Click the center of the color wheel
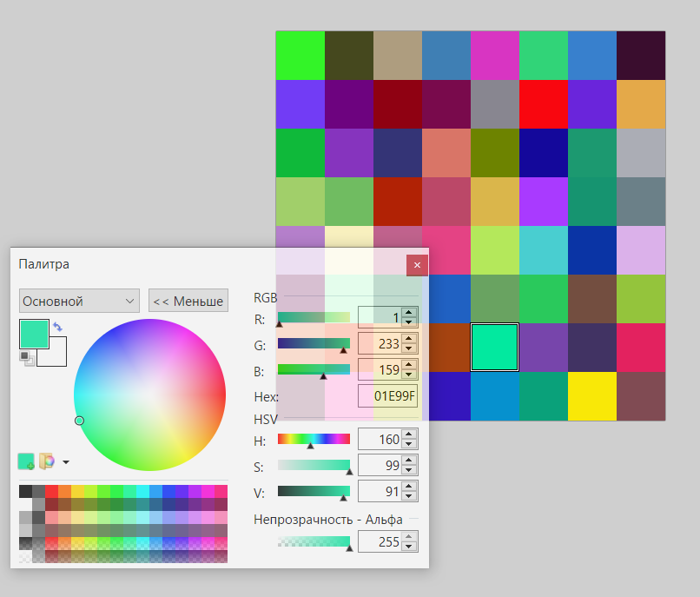This screenshot has width=700, height=597. [149, 395]
